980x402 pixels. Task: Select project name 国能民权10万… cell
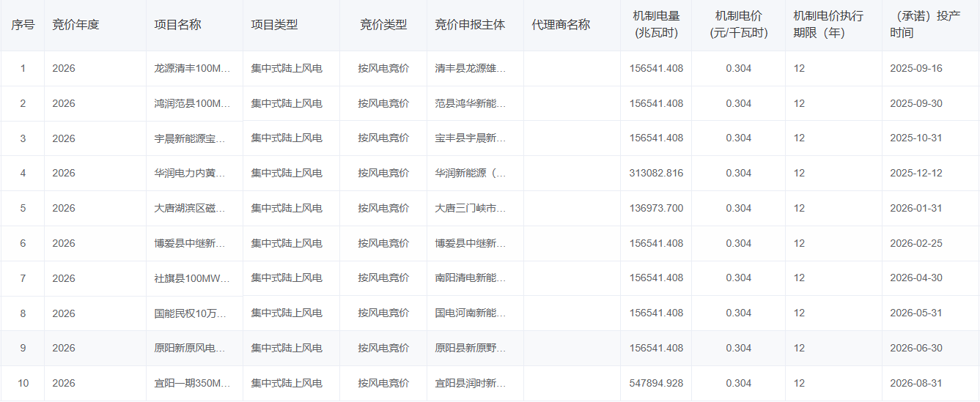click(191, 313)
